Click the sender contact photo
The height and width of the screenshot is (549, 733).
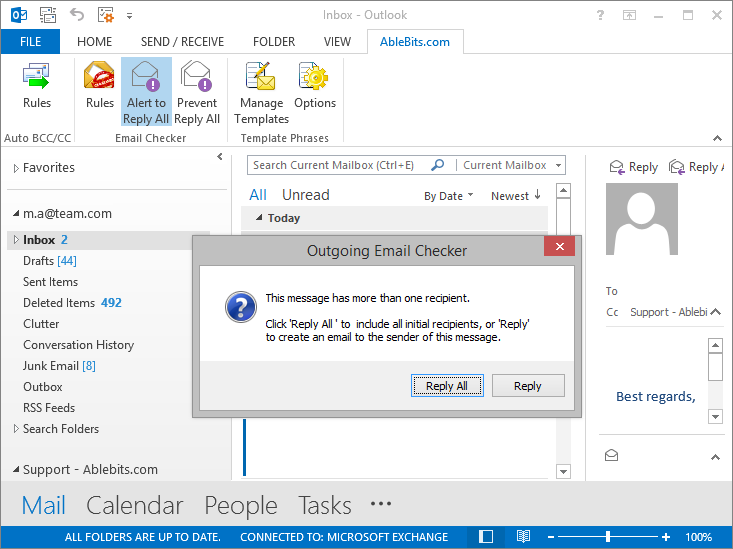[x=641, y=219]
